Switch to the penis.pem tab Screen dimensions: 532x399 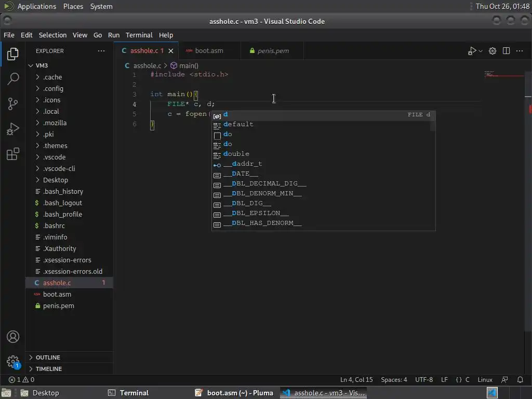tap(272, 51)
